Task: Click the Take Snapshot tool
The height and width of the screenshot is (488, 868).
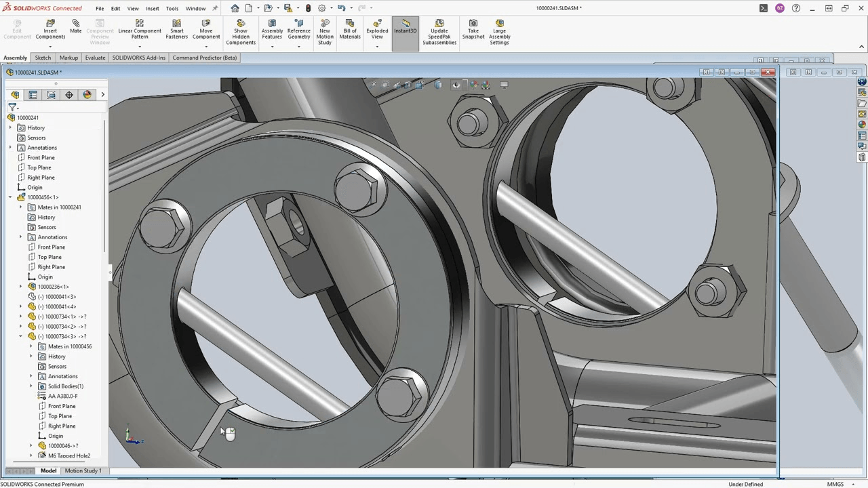Action: (x=473, y=30)
